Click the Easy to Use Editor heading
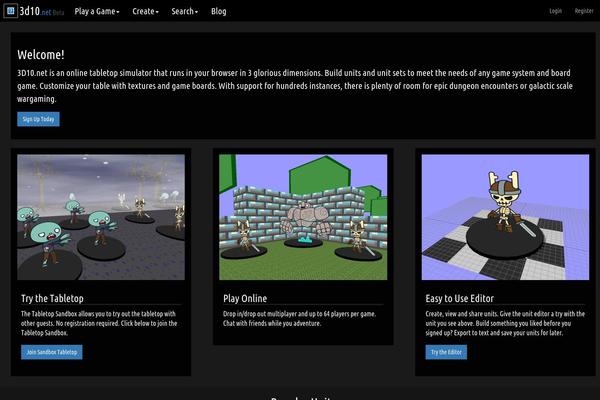 pos(460,299)
